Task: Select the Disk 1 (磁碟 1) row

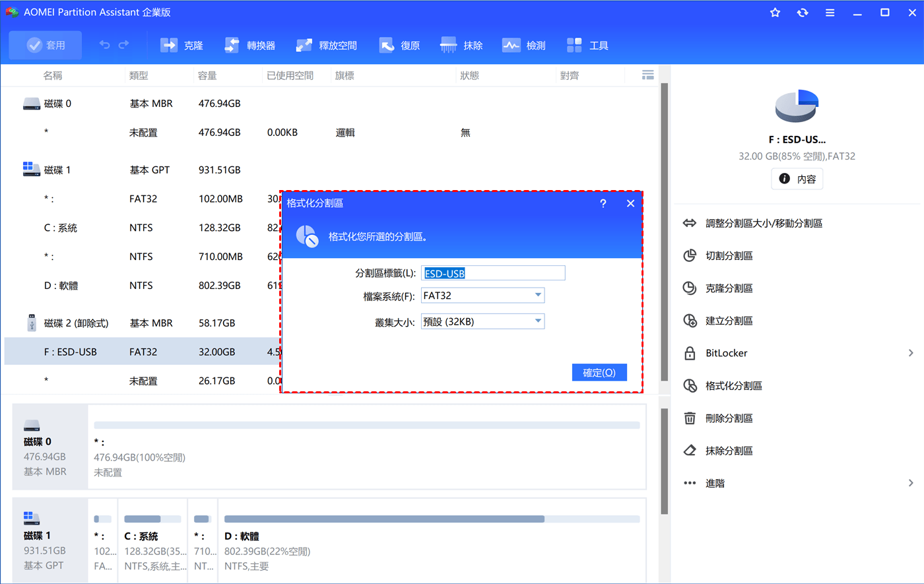Action: [332, 170]
